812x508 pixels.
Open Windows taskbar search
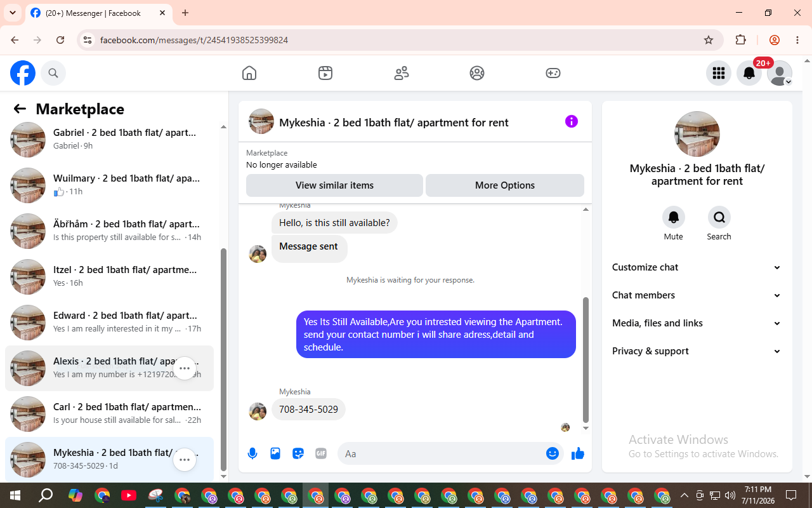pyautogui.click(x=46, y=495)
